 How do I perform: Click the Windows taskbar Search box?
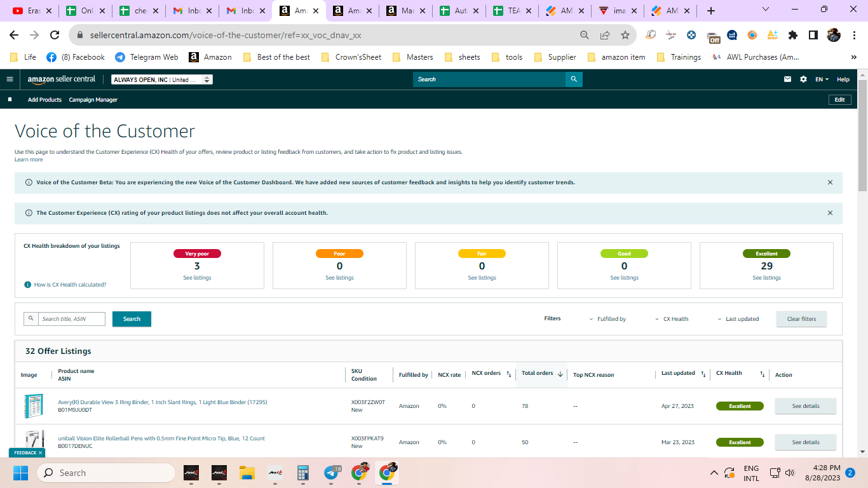pos(106,473)
